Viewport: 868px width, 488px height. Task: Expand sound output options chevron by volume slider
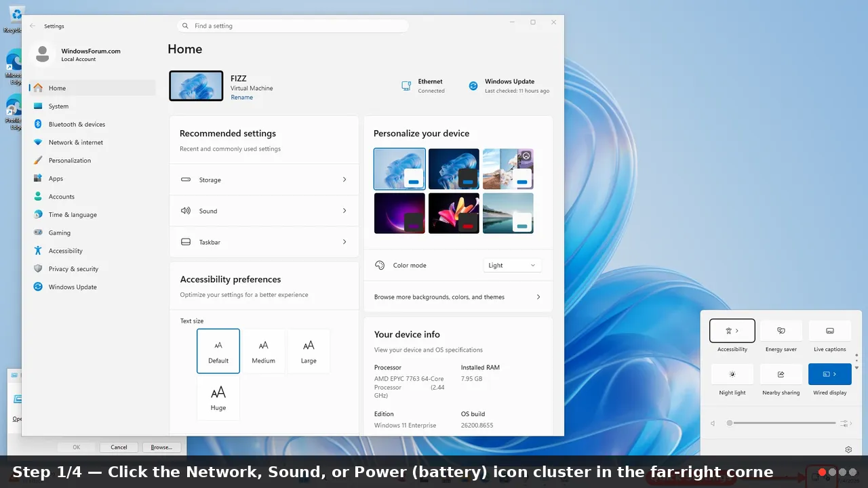(850, 423)
